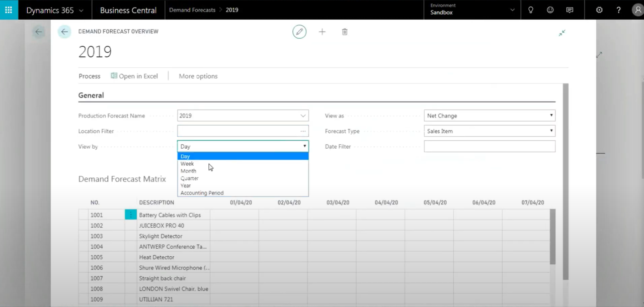Click the expand arrows icon on the background page

599,54
